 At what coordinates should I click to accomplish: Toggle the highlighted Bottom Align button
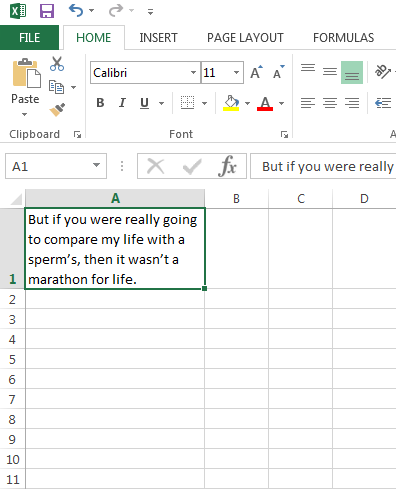(352, 72)
